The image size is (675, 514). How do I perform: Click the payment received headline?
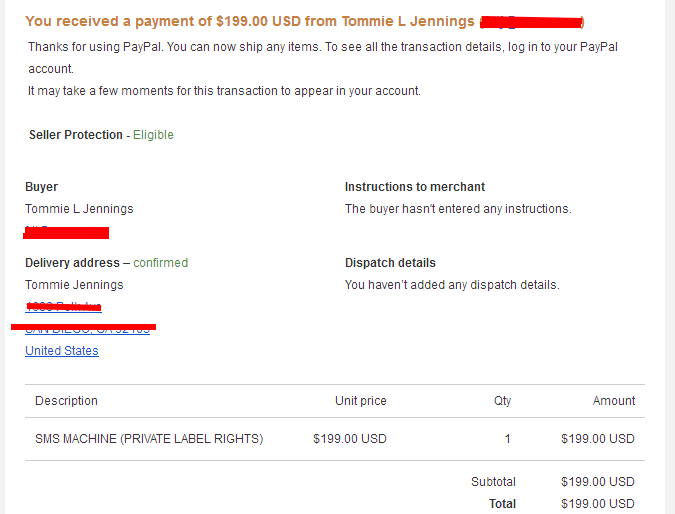304,21
